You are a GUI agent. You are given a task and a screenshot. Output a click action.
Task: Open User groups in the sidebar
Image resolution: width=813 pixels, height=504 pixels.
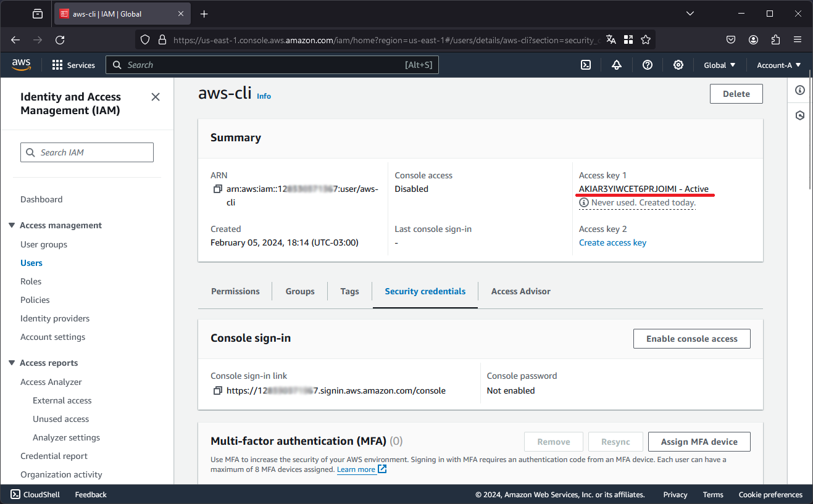(x=44, y=244)
